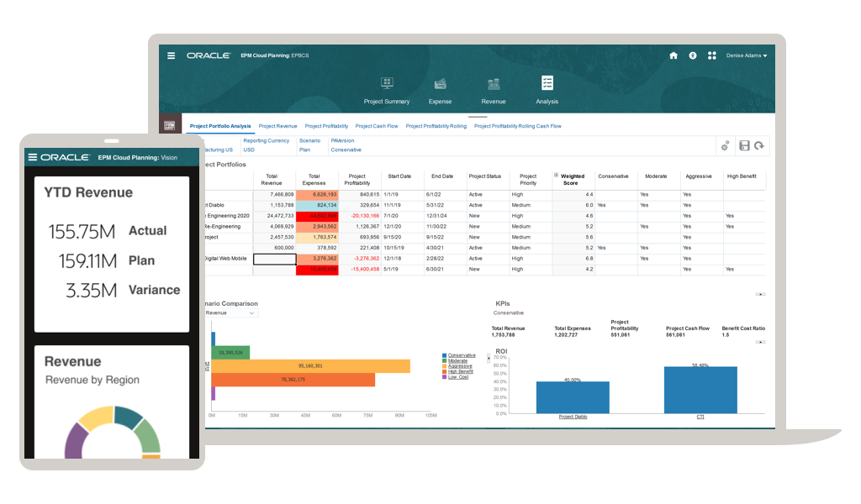Select the Revenue cluster icon
The height and width of the screenshot is (504, 861).
click(x=494, y=84)
